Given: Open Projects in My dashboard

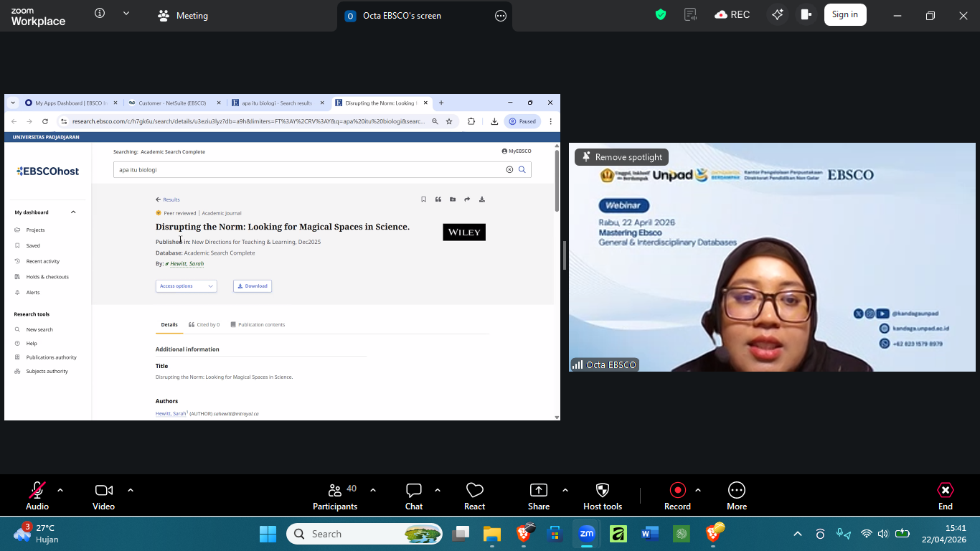Looking at the screenshot, I should click(x=35, y=230).
